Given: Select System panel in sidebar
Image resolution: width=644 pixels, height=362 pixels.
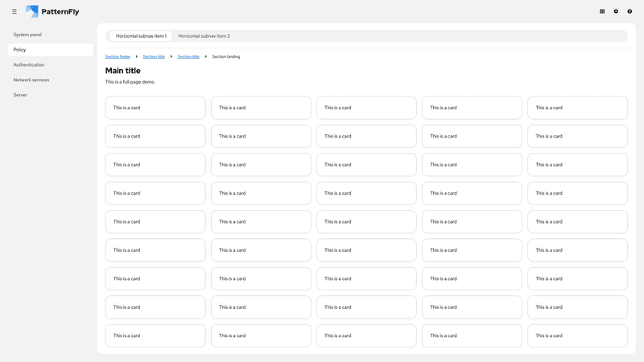Looking at the screenshot, I should pyautogui.click(x=27, y=35).
